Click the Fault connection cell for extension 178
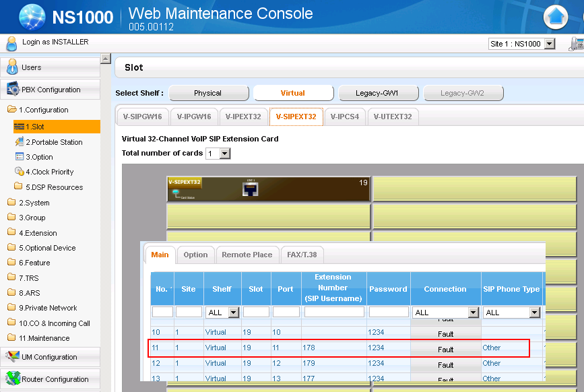 pos(445,349)
